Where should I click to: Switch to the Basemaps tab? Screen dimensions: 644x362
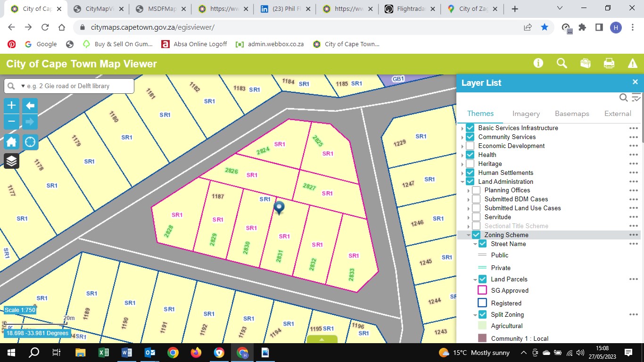[x=572, y=114]
